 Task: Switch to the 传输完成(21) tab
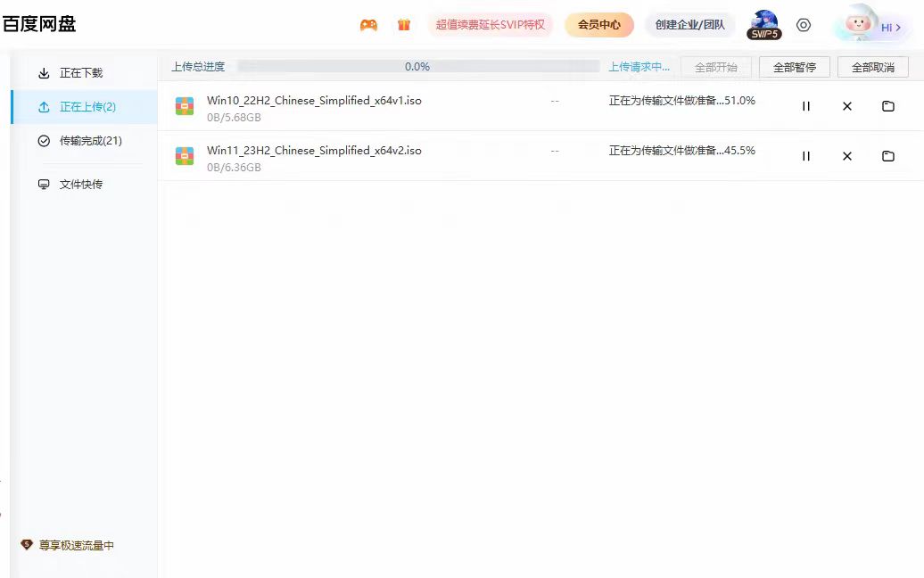click(x=85, y=140)
